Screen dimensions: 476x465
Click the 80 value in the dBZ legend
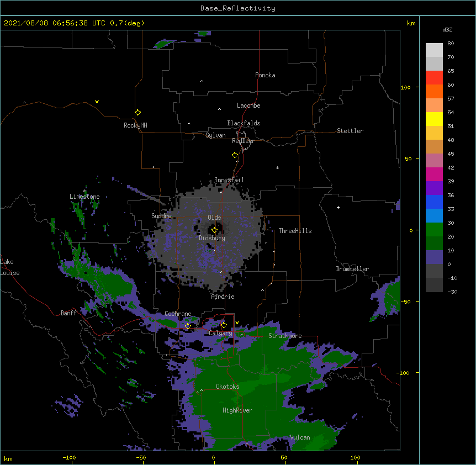451,43
